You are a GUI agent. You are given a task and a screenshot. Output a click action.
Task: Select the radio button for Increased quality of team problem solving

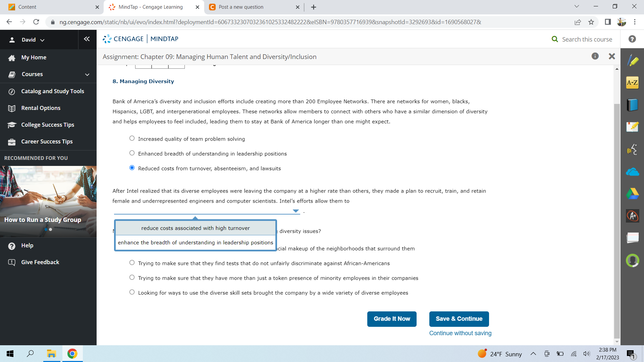point(131,138)
